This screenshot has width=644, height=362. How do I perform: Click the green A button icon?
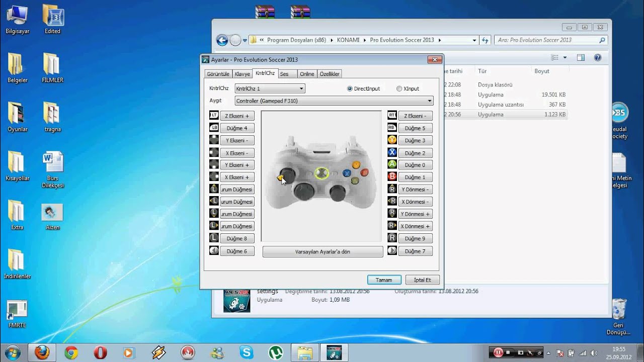392,164
